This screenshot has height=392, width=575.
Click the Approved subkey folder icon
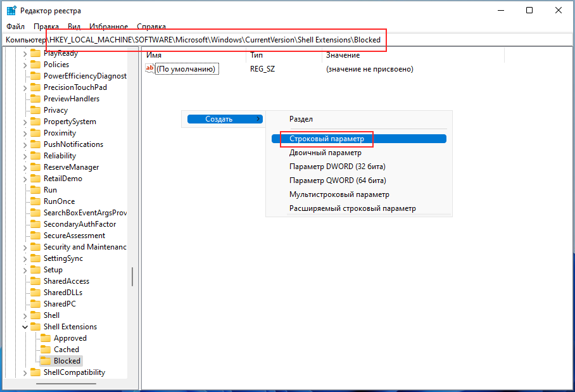coord(46,338)
